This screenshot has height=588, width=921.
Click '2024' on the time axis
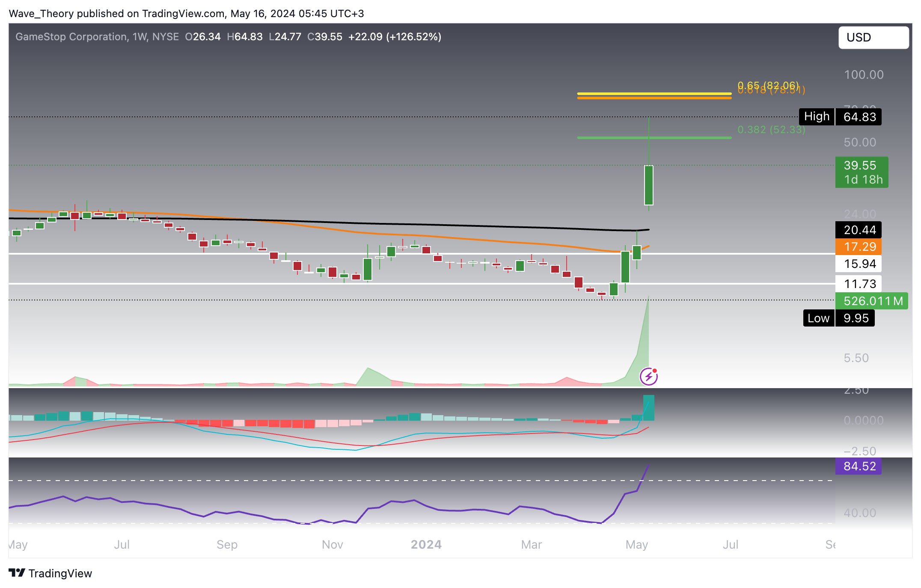tap(426, 544)
